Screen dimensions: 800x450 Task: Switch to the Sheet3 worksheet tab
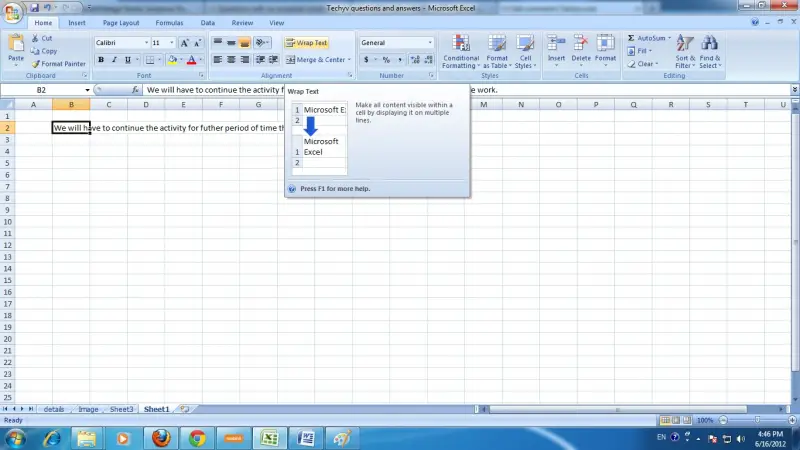[x=121, y=409]
